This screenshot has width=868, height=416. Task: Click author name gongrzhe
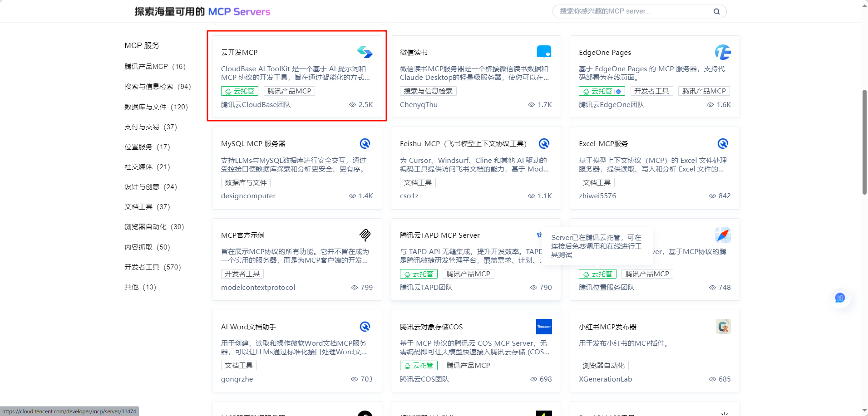coord(237,379)
